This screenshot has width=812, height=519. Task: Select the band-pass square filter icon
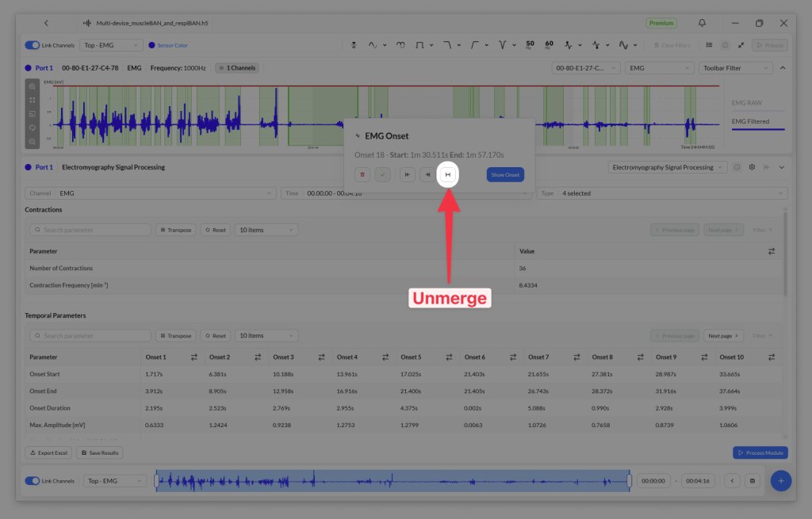pyautogui.click(x=419, y=45)
